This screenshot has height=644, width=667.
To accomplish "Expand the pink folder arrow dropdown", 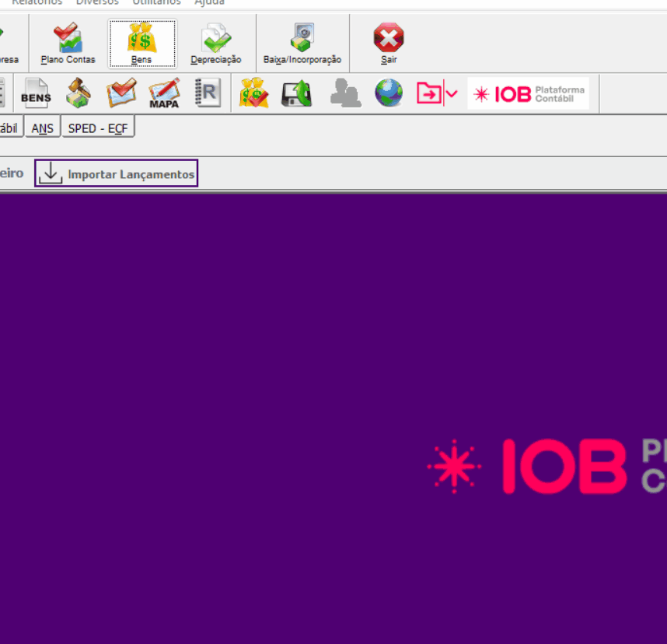I will [x=451, y=94].
